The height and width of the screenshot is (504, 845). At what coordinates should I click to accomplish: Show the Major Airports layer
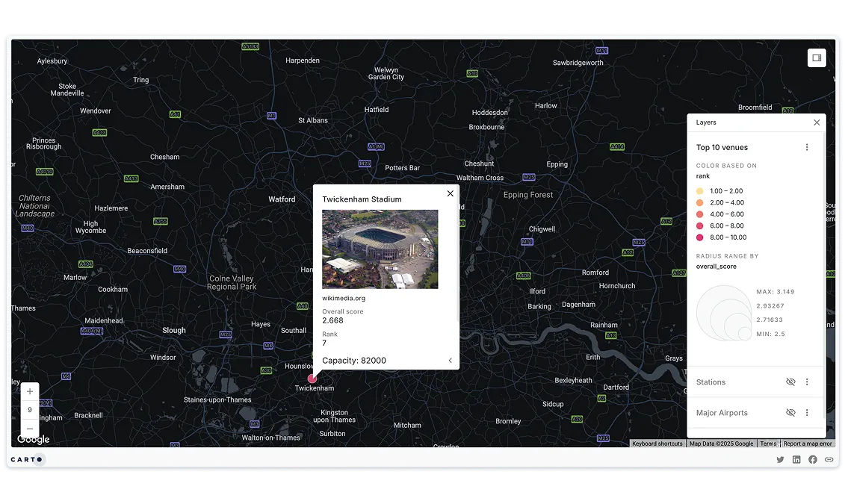click(790, 412)
